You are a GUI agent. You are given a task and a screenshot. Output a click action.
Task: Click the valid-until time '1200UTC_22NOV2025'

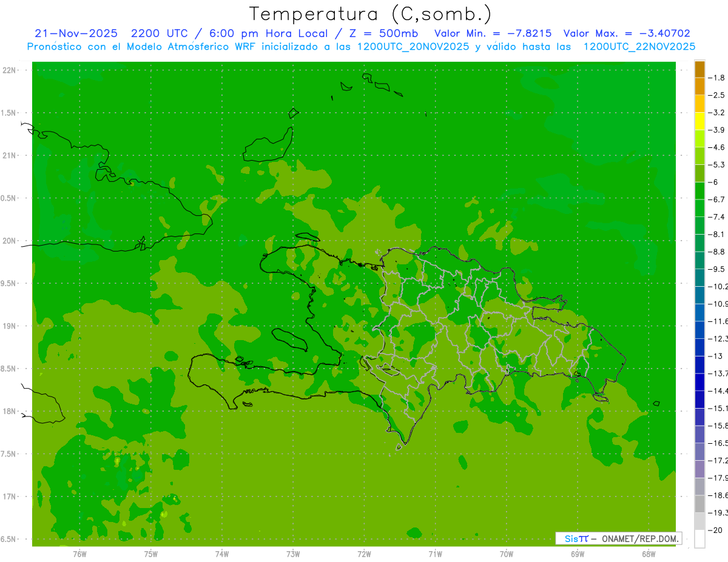pos(639,47)
